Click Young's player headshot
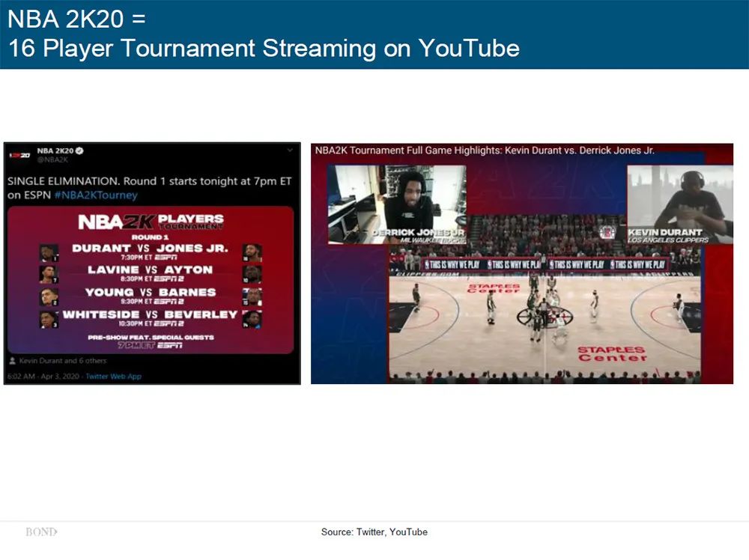The height and width of the screenshot is (560, 749). [x=48, y=297]
